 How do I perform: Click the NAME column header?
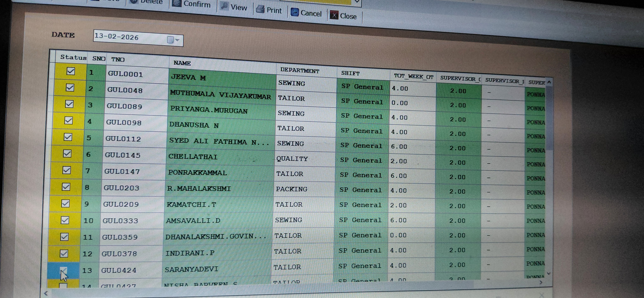click(182, 63)
